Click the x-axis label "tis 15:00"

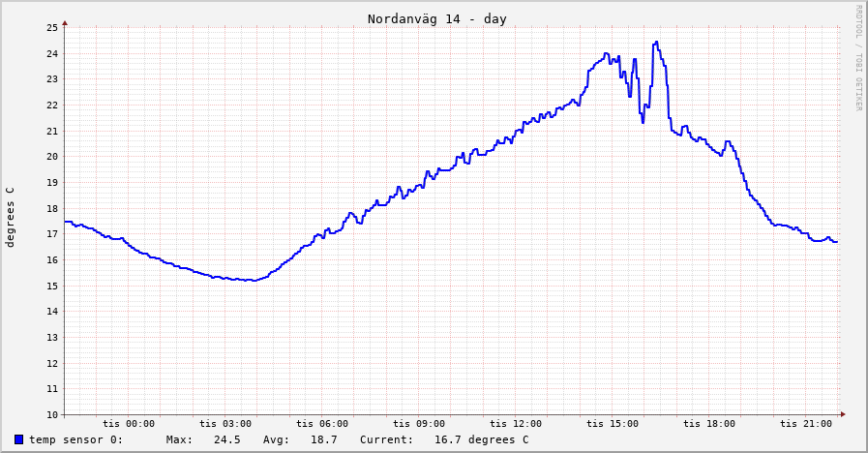point(613,424)
